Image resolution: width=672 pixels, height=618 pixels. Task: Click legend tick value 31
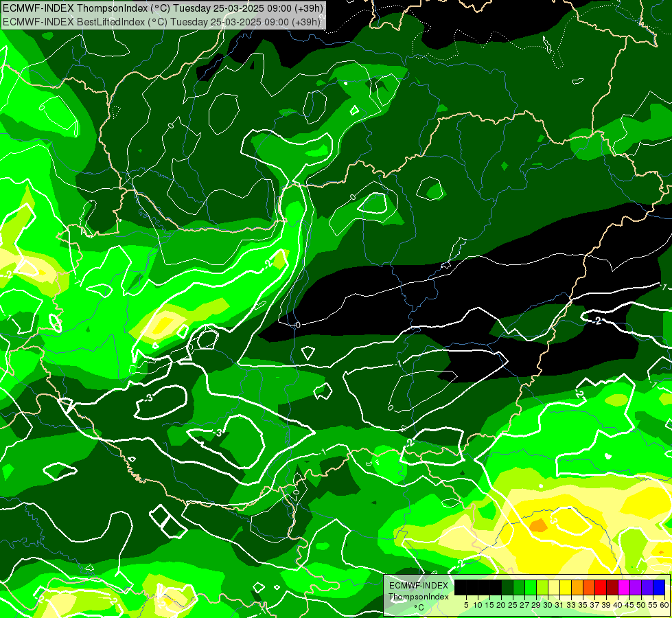[559, 605]
